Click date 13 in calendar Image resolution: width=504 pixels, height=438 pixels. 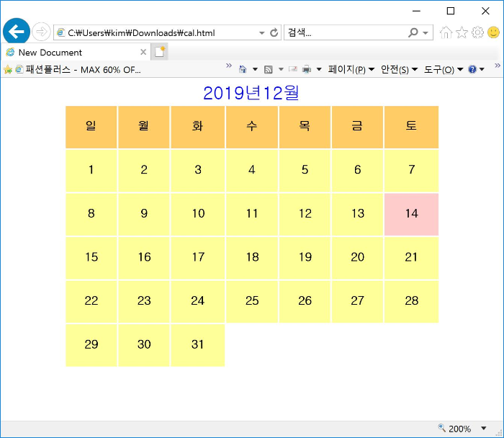click(357, 214)
